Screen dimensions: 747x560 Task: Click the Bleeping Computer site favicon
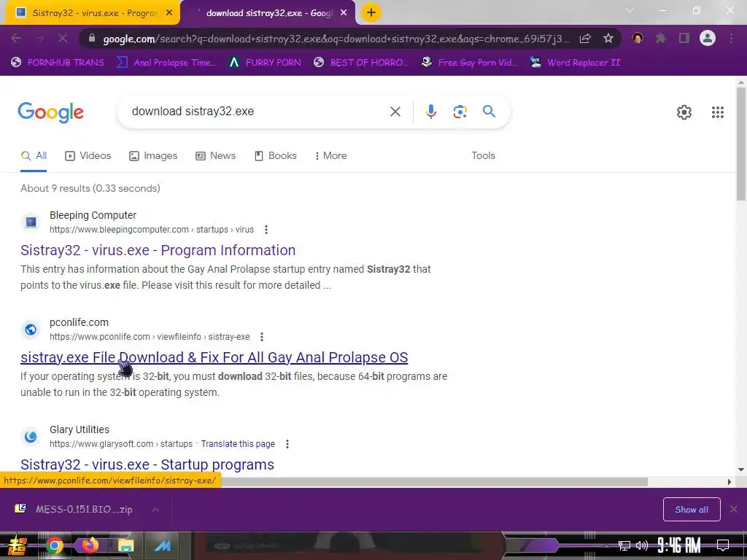tap(31, 222)
